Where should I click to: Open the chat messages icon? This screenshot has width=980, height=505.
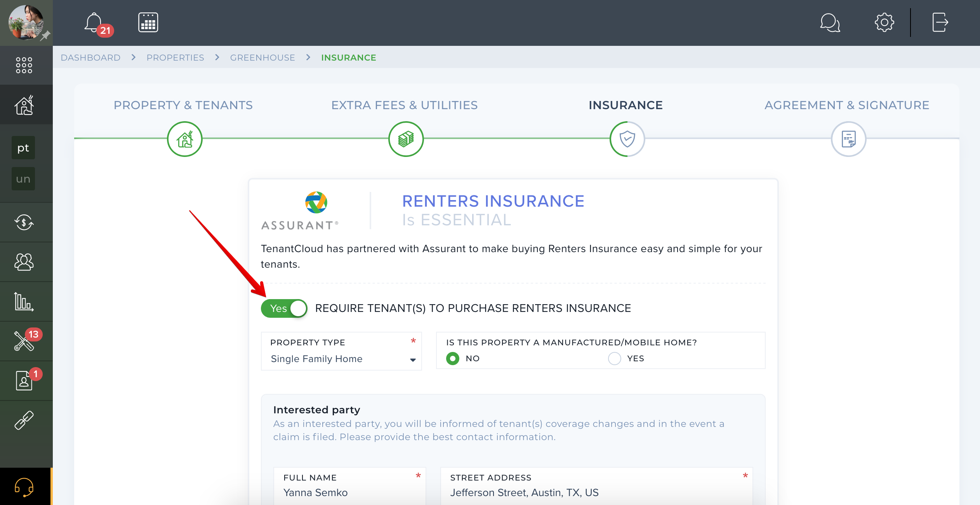830,23
